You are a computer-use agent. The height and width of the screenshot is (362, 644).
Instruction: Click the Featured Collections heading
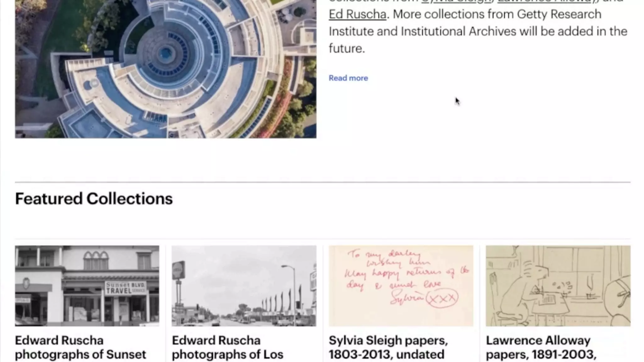(94, 199)
